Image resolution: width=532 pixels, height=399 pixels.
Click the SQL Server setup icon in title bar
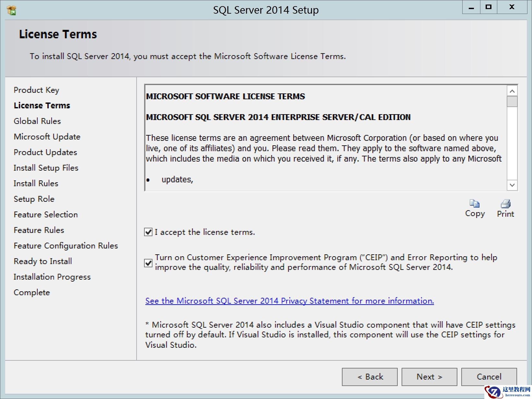[x=11, y=10]
